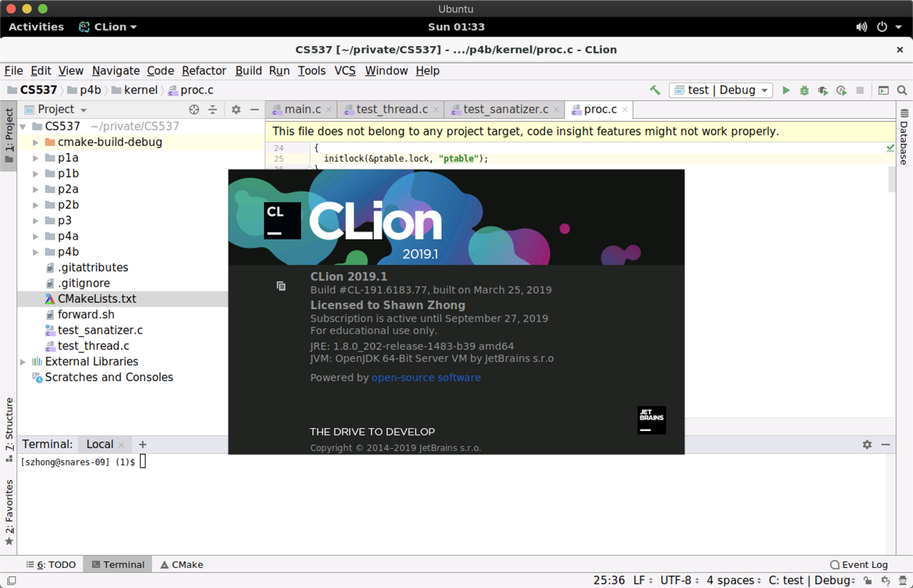Open the Ubuntu system volume indicator
Viewport: 913px width, 588px height.
(861, 27)
